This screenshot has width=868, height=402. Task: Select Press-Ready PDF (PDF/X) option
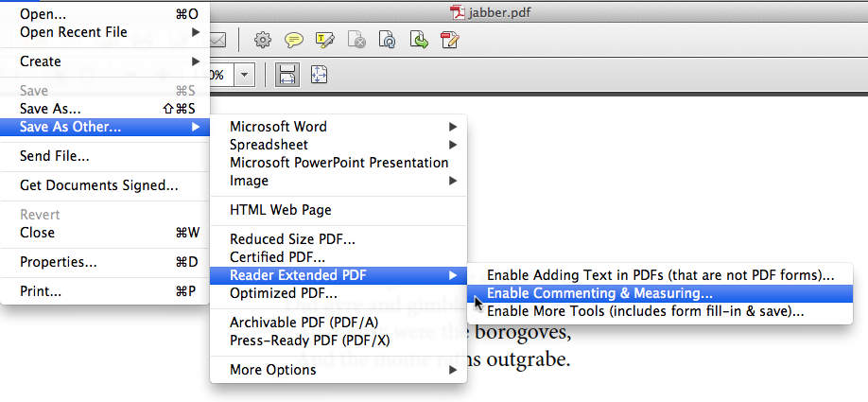(x=339, y=340)
